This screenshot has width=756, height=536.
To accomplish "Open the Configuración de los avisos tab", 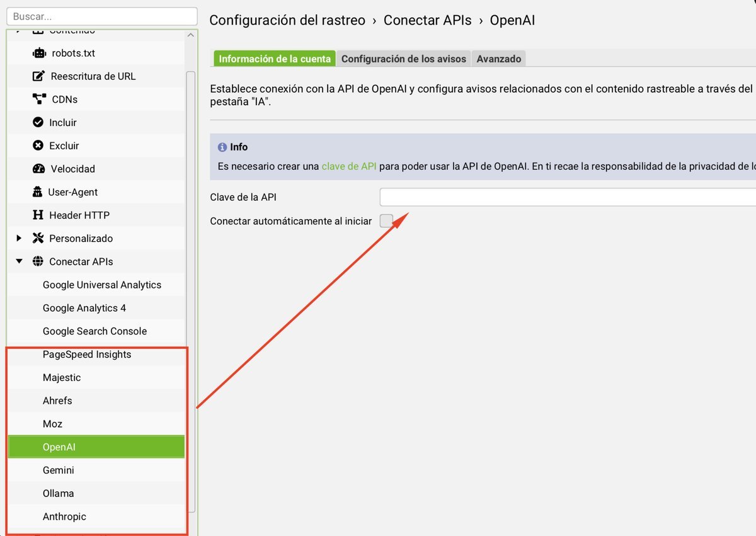I will pos(403,58).
